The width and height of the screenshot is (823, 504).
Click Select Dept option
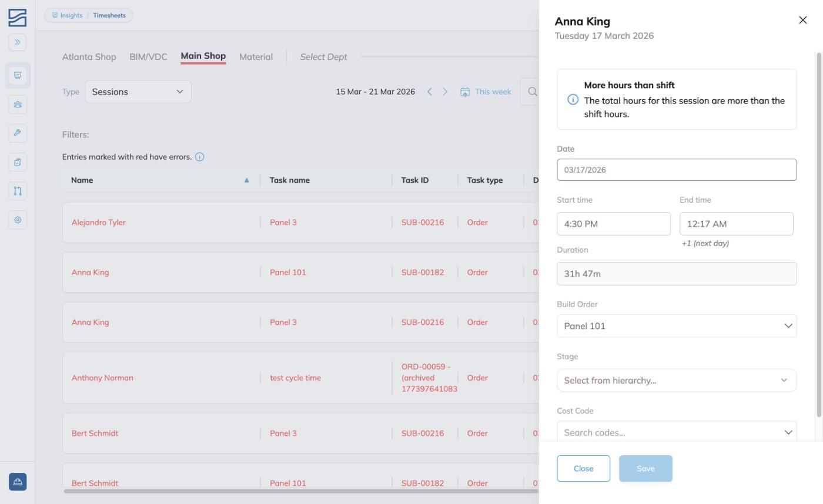(x=323, y=57)
